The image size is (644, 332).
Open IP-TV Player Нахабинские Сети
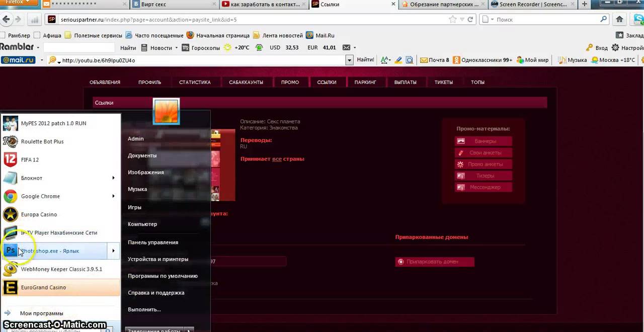[60, 232]
